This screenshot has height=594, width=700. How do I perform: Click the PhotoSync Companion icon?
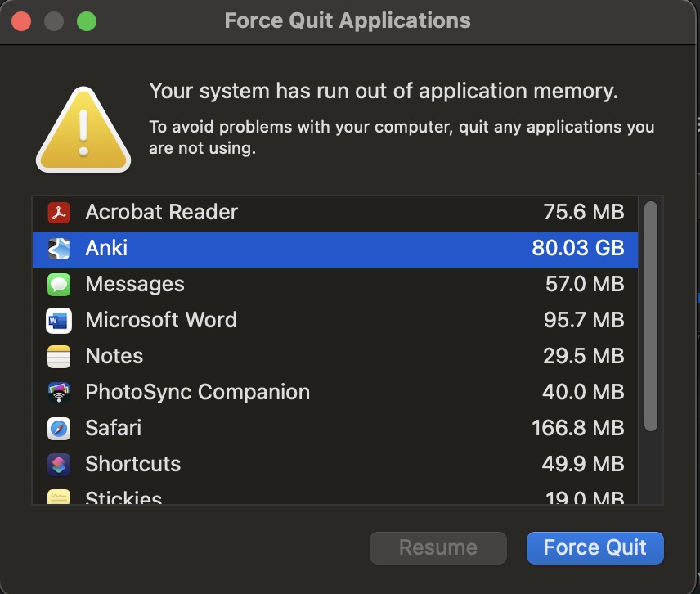(59, 393)
